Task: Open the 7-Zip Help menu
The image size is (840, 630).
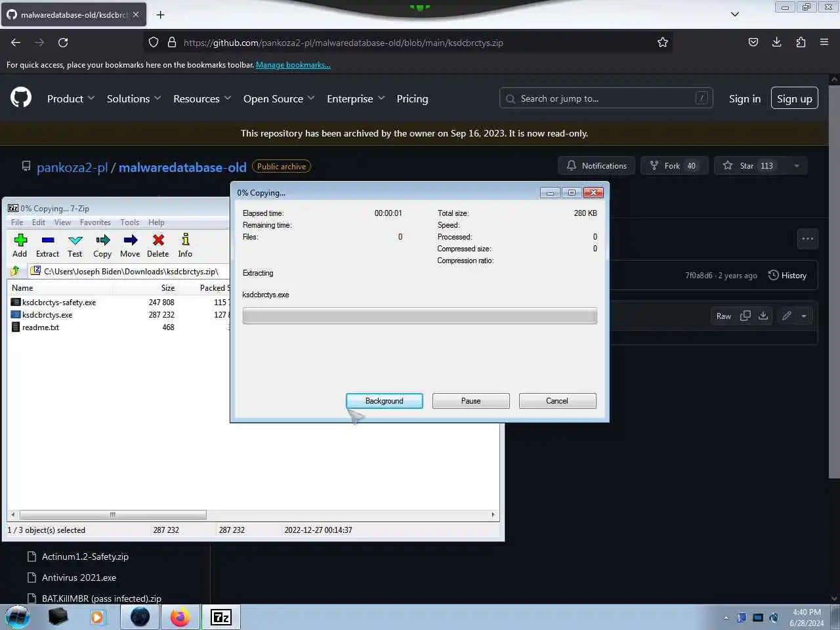Action: pyautogui.click(x=156, y=222)
